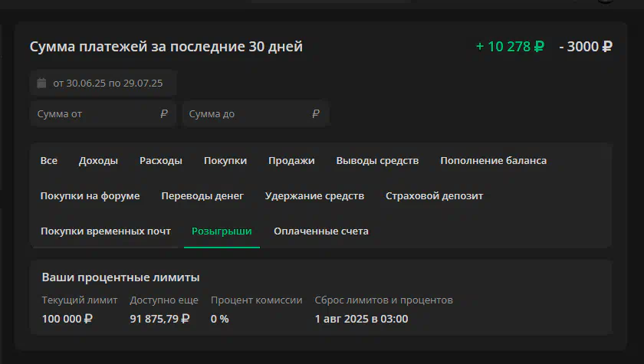This screenshot has width=644, height=364.
Task: Open the date range 30.06.25 to 29.07.25 picker
Action: (103, 84)
